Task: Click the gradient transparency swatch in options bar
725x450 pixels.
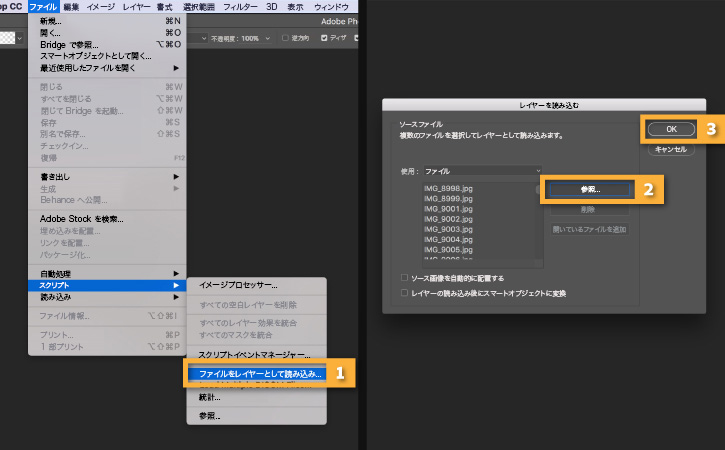Action: coord(7,38)
